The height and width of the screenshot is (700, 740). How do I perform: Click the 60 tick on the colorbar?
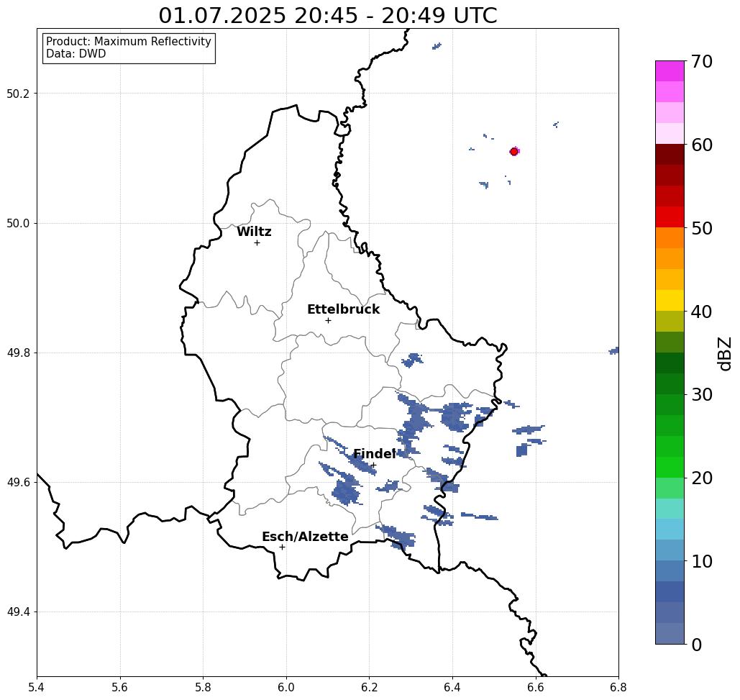coord(701,145)
